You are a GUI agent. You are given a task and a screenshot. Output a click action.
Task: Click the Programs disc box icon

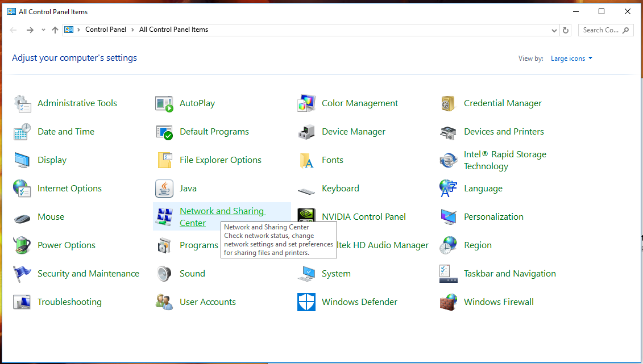pyautogui.click(x=164, y=245)
